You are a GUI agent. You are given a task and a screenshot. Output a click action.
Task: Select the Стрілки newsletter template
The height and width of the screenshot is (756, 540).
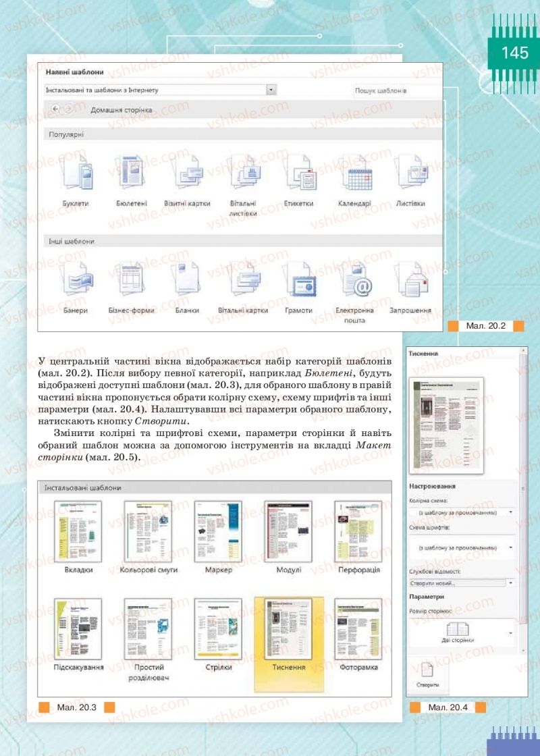coord(219,635)
